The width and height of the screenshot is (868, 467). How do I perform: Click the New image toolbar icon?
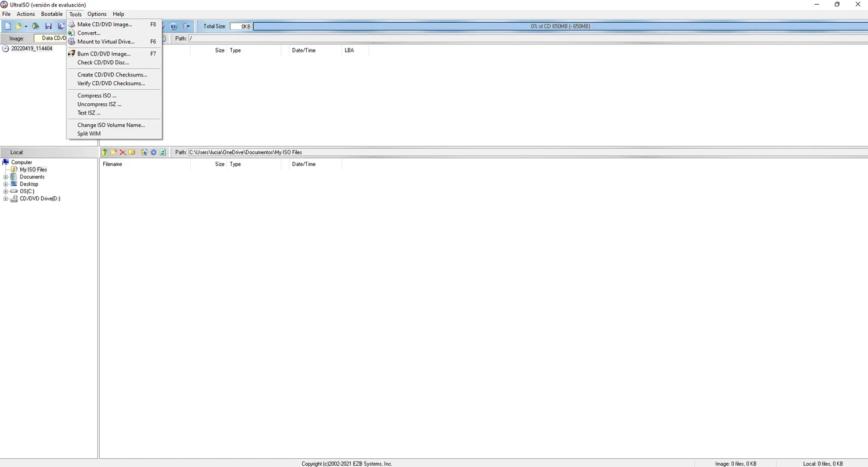[8, 26]
